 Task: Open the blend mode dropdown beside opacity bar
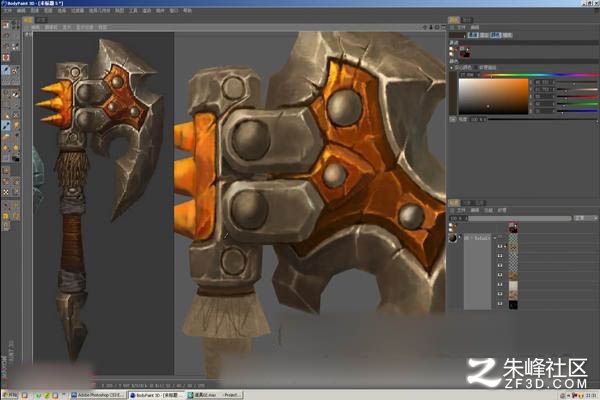(x=584, y=218)
